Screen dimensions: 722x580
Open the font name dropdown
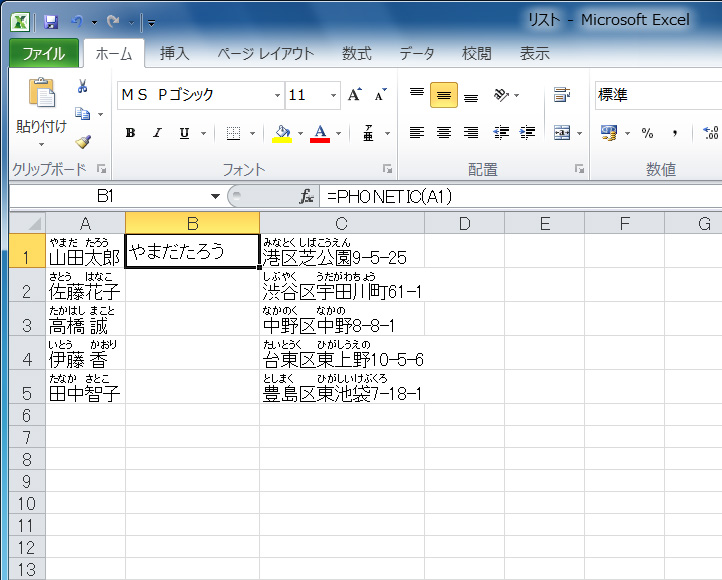coord(277,96)
